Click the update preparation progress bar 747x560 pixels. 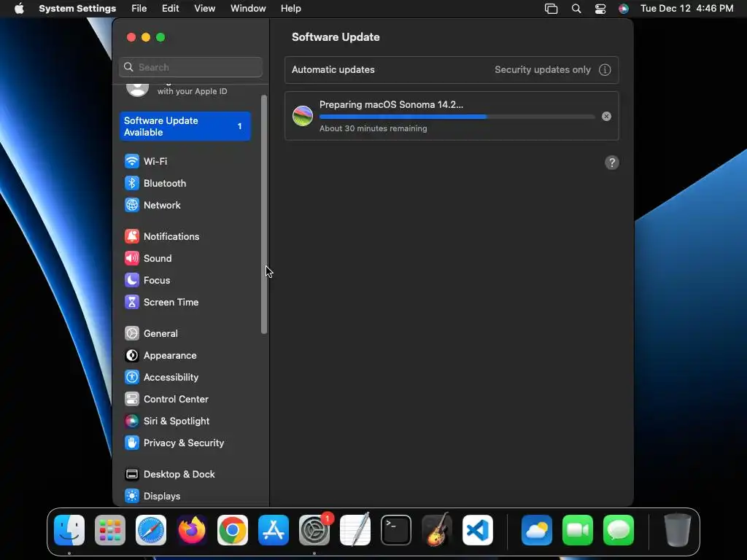click(457, 117)
